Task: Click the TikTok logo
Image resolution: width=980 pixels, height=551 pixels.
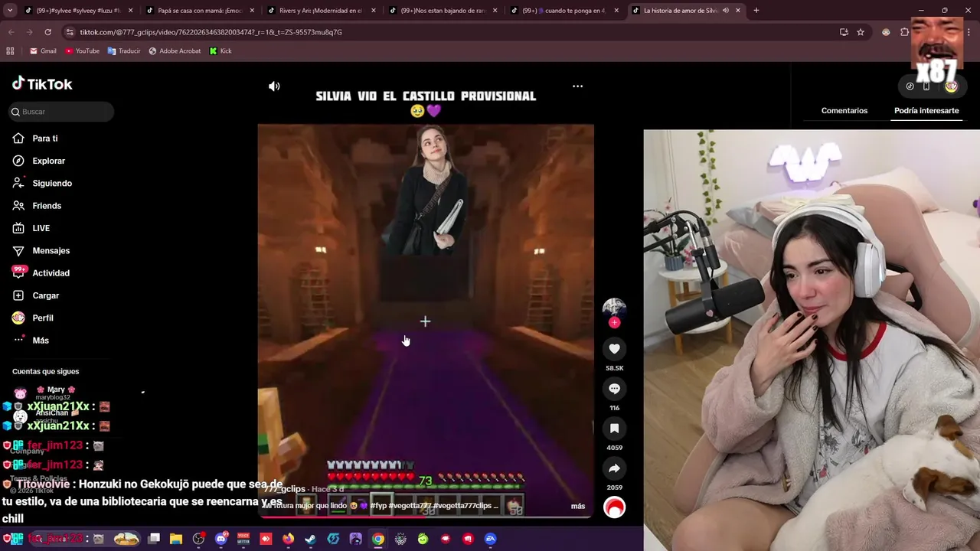Action: pos(42,84)
